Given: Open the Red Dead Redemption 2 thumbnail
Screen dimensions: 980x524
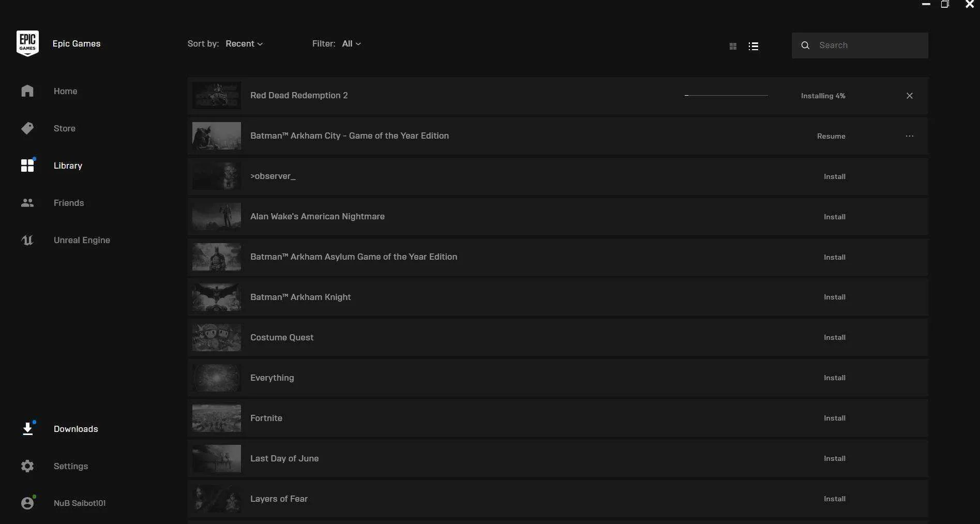Looking at the screenshot, I should coord(217,95).
